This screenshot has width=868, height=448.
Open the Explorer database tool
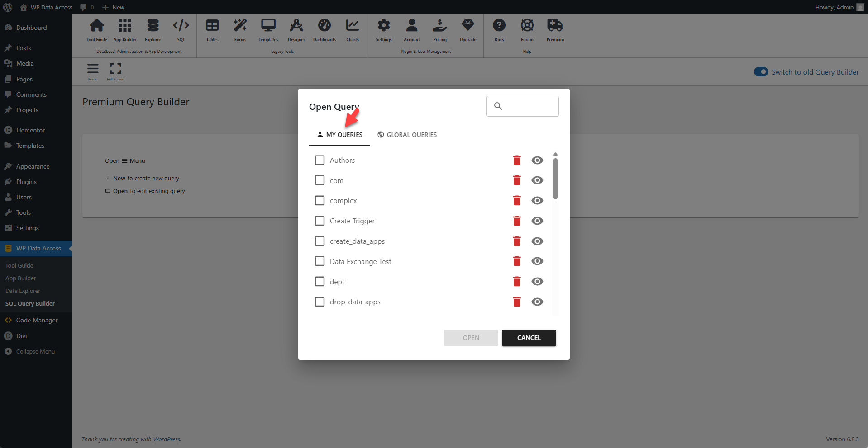[x=153, y=30]
